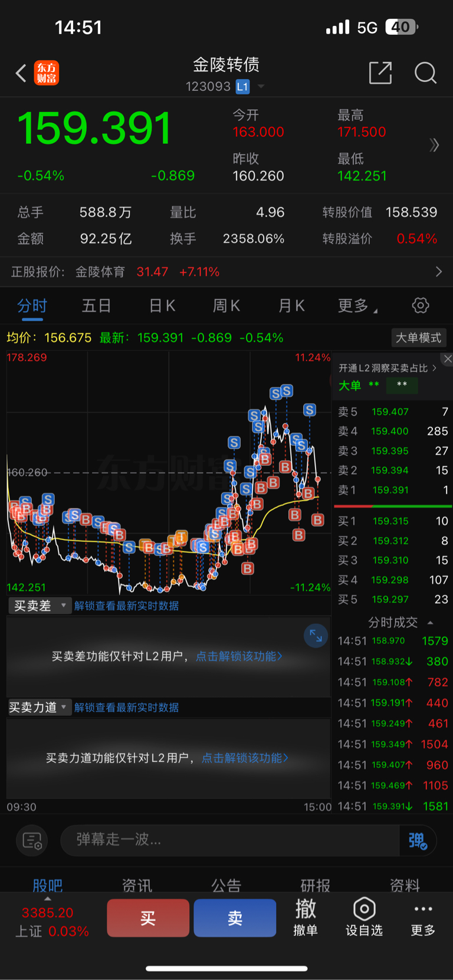Screen dimensions: 453x980
Task: Tap the 5G signal status indicator
Action: (x=367, y=28)
